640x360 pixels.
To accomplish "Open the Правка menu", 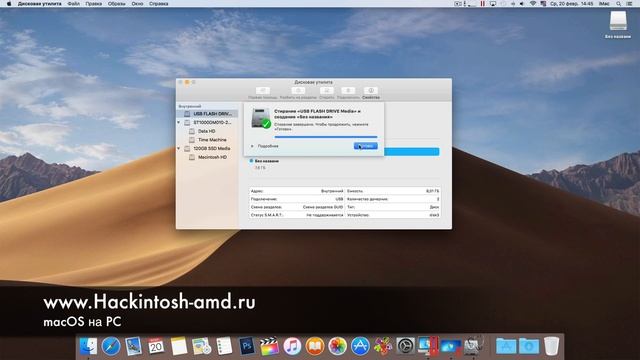I will pos(93,4).
